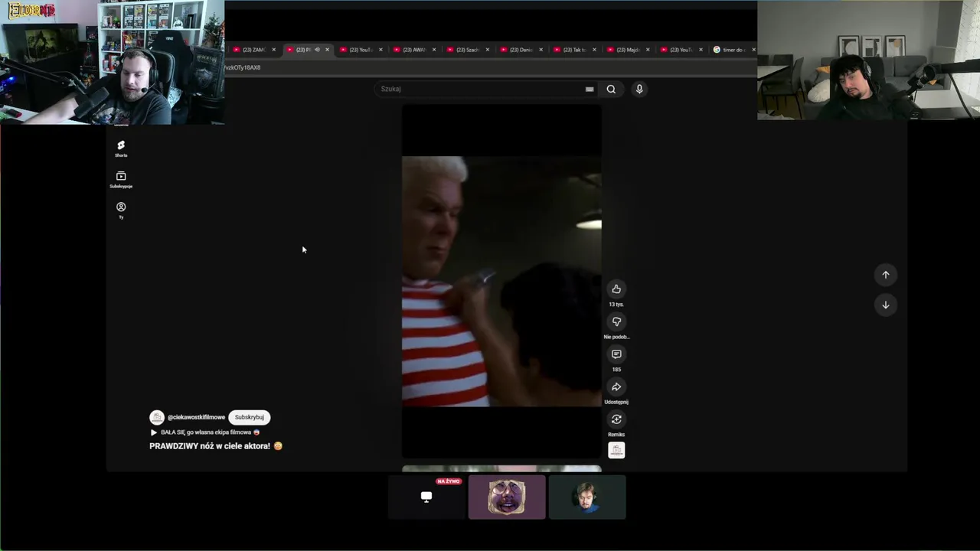This screenshot has width=980, height=551.
Task: Start voice search with microphone icon
Action: click(639, 89)
